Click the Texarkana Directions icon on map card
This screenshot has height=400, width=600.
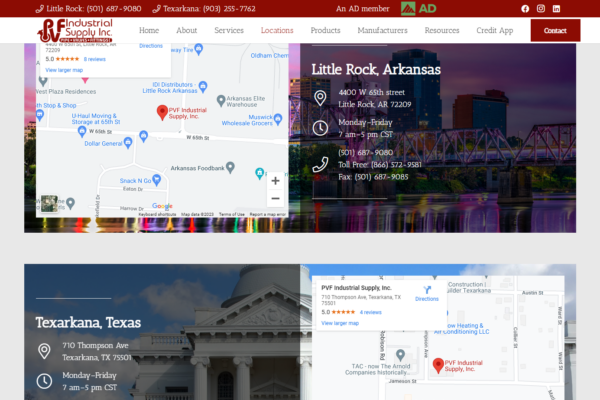tap(427, 290)
